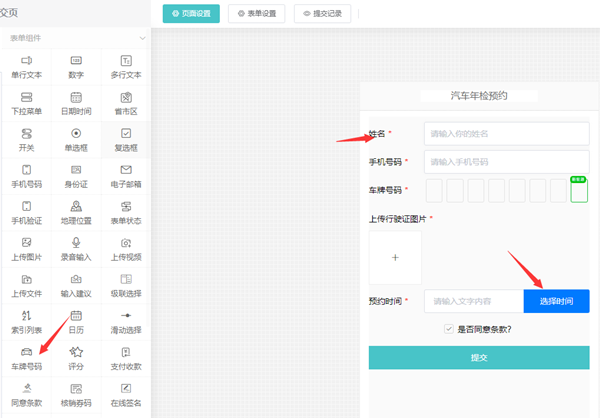Pick the 手机验证 phone verification component

pyautogui.click(x=26, y=213)
